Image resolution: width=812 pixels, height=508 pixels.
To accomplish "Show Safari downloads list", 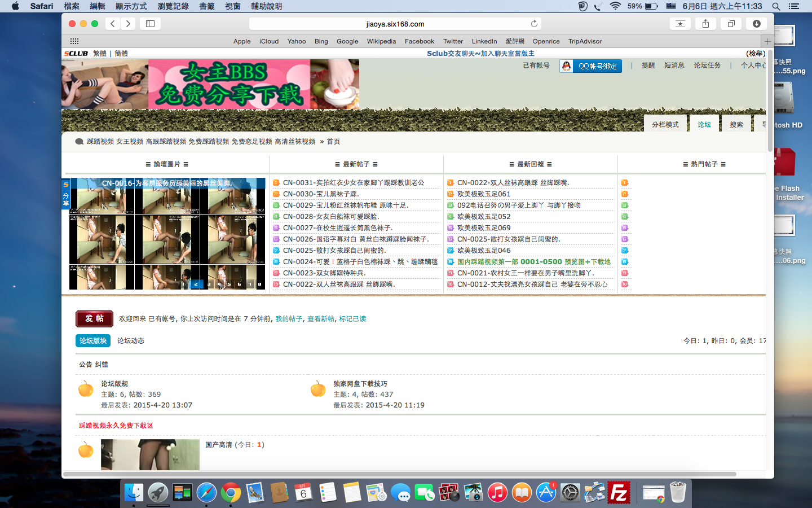I will coord(757,24).
